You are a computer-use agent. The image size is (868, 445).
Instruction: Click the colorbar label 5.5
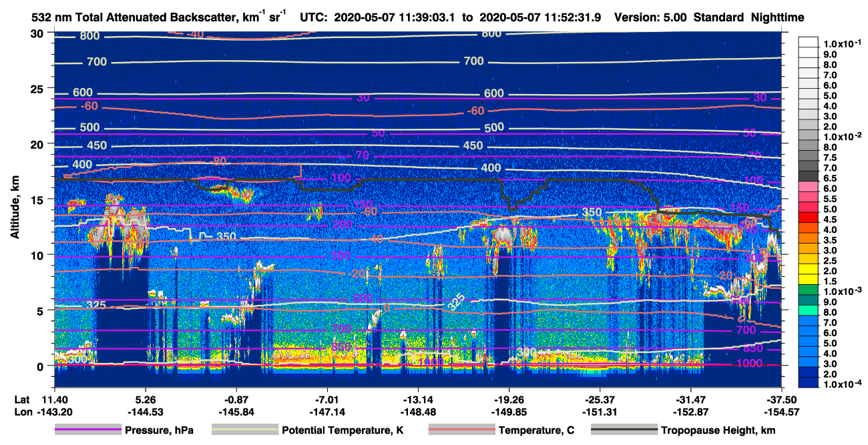(x=829, y=199)
